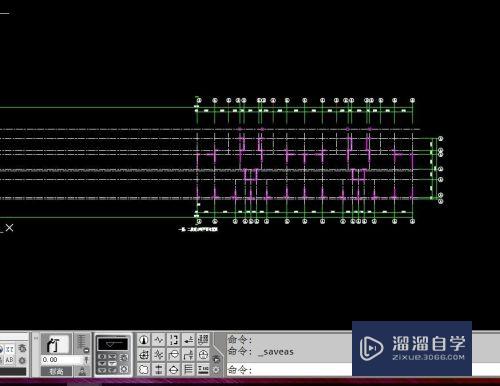The height and width of the screenshot is (386, 500).
Task: Select the circled index symbol tool
Action: (x=203, y=355)
